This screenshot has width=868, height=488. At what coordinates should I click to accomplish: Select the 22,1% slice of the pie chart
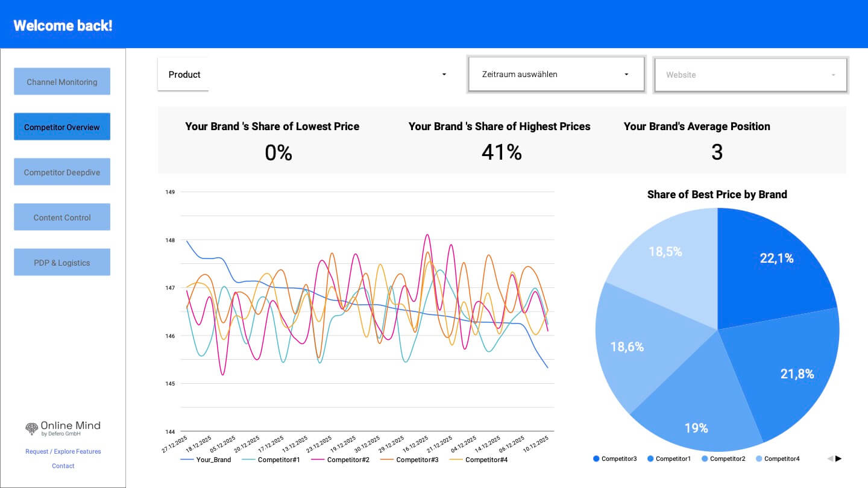pyautogui.click(x=778, y=258)
